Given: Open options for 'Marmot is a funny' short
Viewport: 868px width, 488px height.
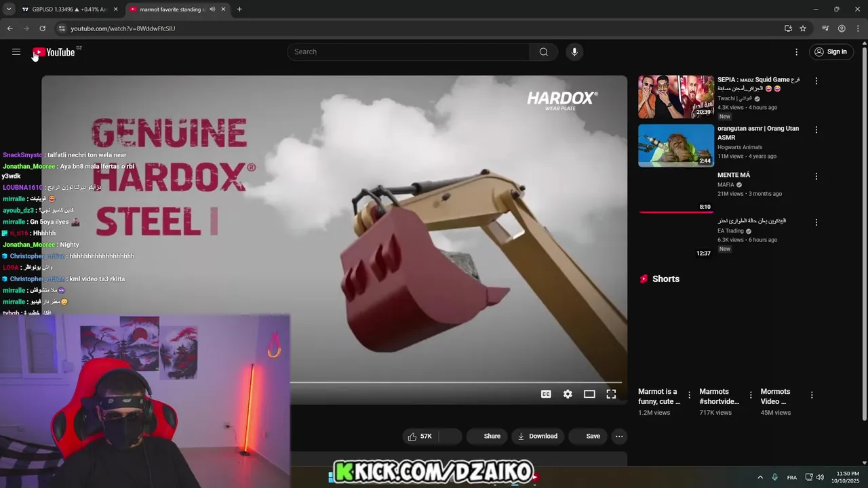Looking at the screenshot, I should [690, 395].
